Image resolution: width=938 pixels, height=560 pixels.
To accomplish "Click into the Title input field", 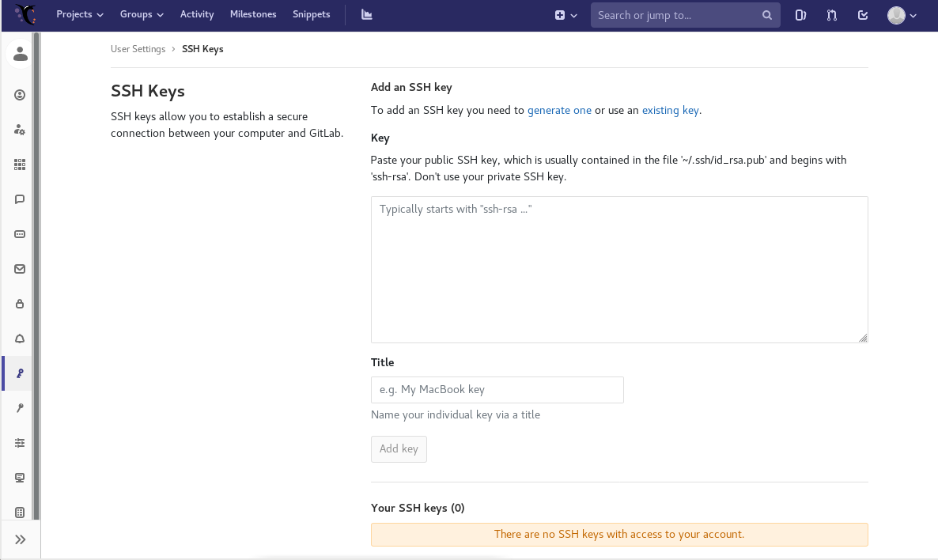I will click(497, 390).
